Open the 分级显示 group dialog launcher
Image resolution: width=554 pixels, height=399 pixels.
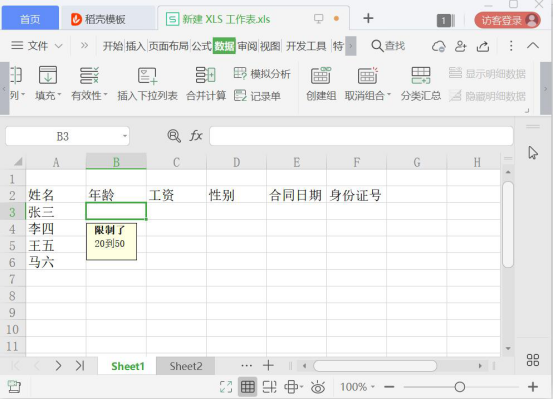click(x=527, y=111)
